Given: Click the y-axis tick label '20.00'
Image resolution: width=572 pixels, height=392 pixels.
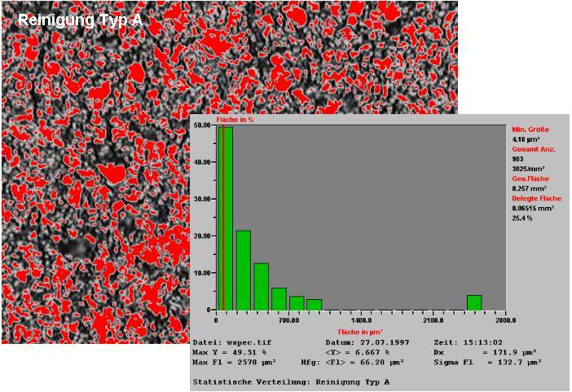Looking at the screenshot, I should pos(202,236).
